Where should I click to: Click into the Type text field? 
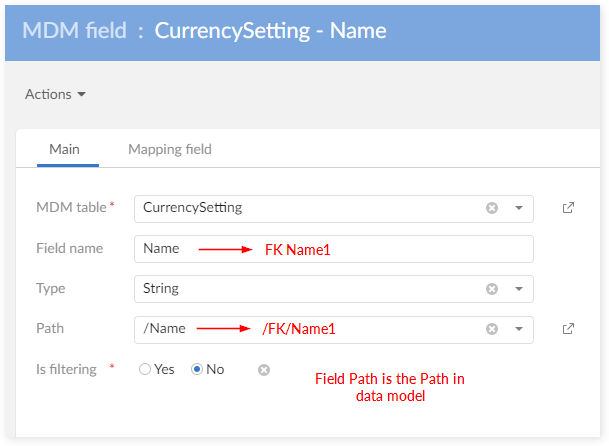(x=300, y=289)
